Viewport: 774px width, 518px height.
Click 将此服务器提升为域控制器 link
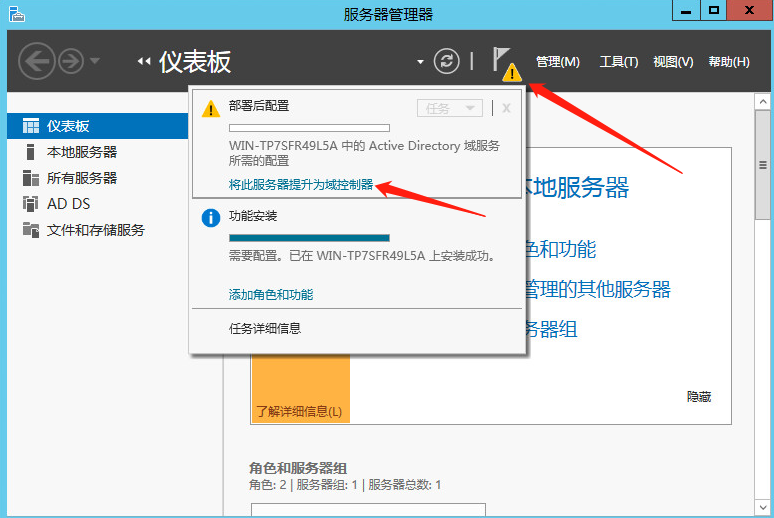coord(301,185)
